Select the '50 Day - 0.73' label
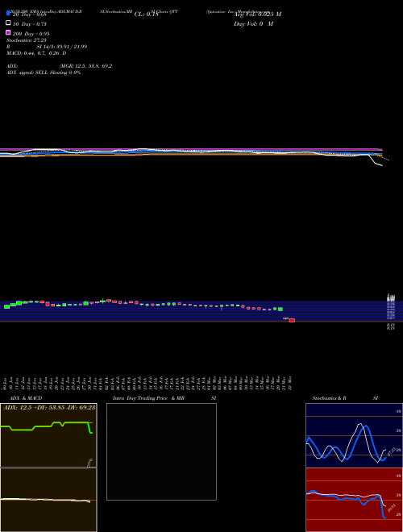Screen dimensions: 403x532 [x=30, y=24]
